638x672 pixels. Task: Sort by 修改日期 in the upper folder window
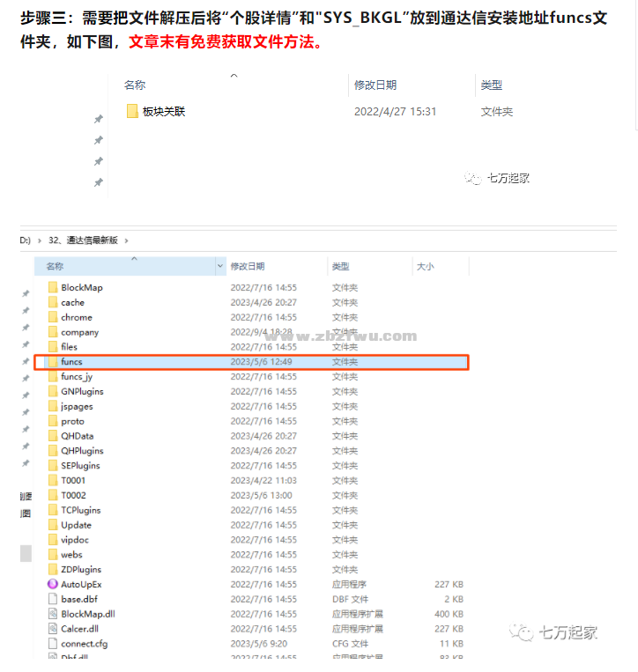(x=375, y=85)
